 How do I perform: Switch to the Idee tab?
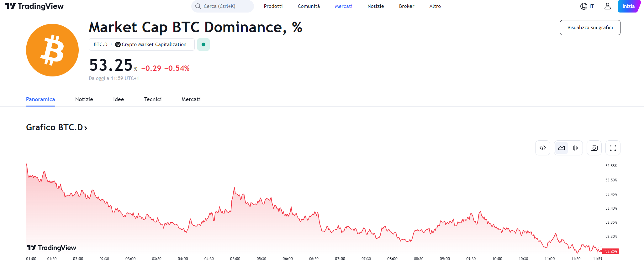(119, 99)
